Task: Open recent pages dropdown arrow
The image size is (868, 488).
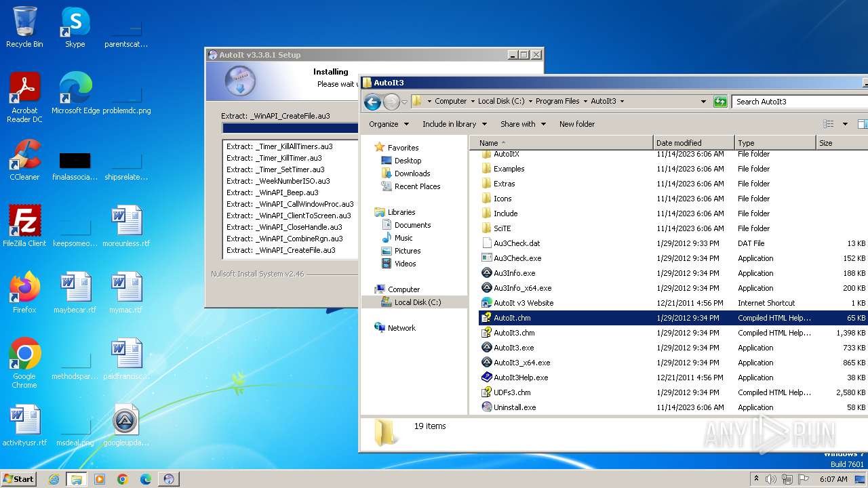Action: [x=404, y=102]
